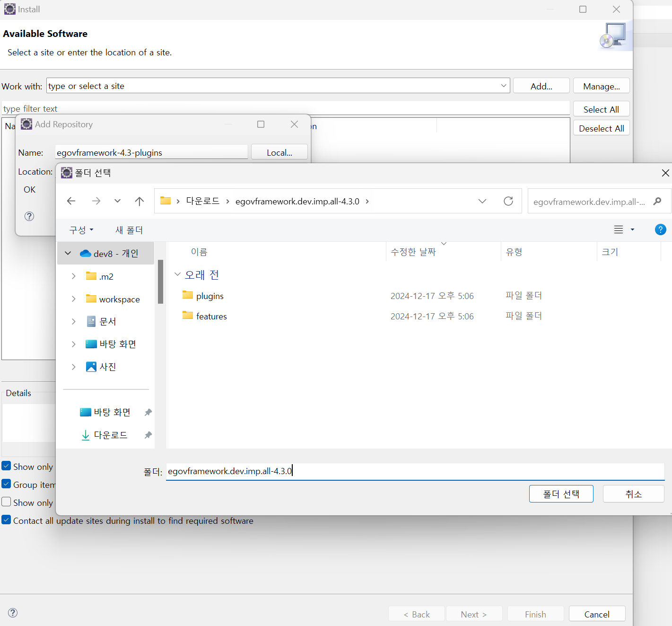Screen dimensions: 672x626
Task: Collapse the dev8 - 개인 tree node
Action: (68, 253)
